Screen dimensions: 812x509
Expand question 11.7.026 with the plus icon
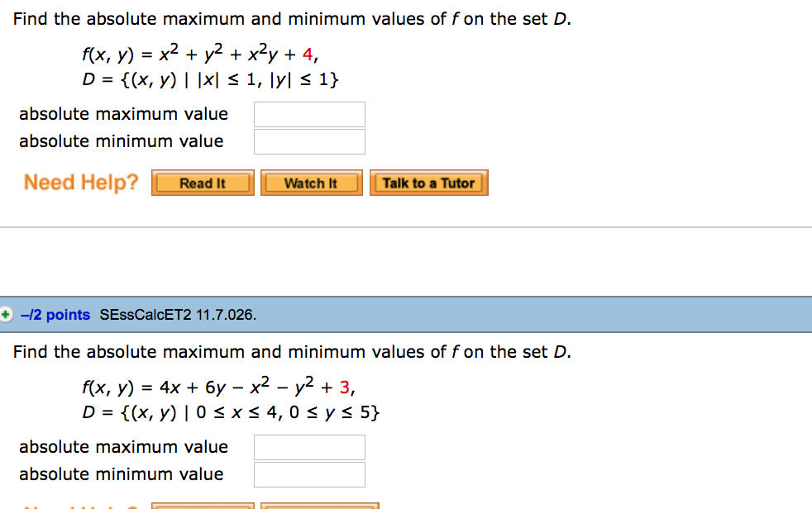[6, 314]
